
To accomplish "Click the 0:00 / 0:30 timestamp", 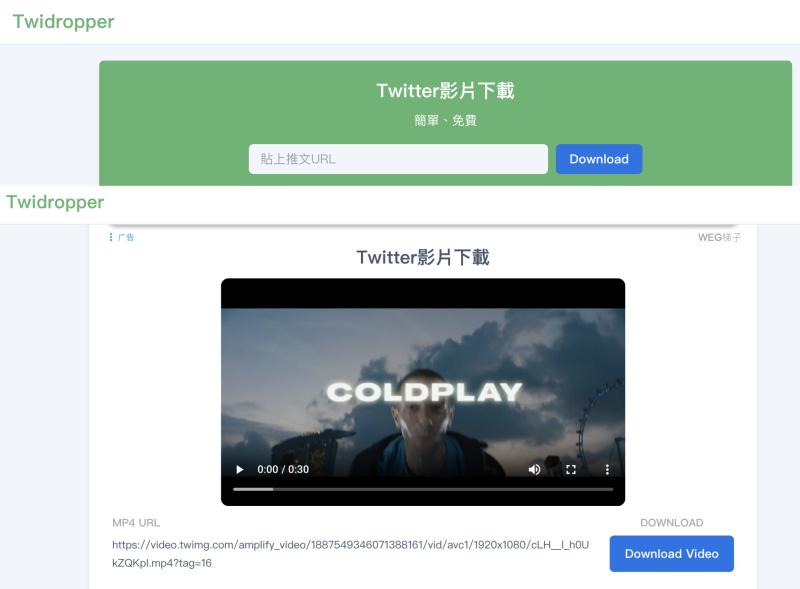I will pyautogui.click(x=281, y=467).
